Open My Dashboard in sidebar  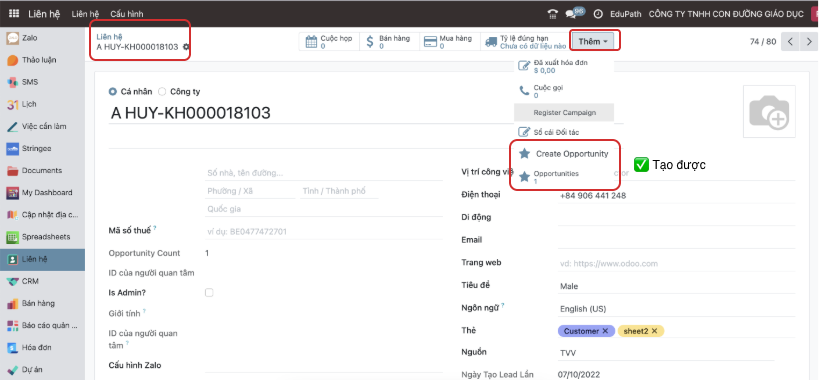click(42, 193)
